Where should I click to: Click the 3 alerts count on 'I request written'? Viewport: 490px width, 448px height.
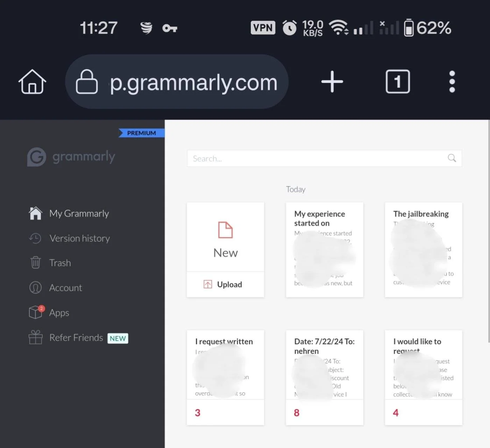click(198, 413)
